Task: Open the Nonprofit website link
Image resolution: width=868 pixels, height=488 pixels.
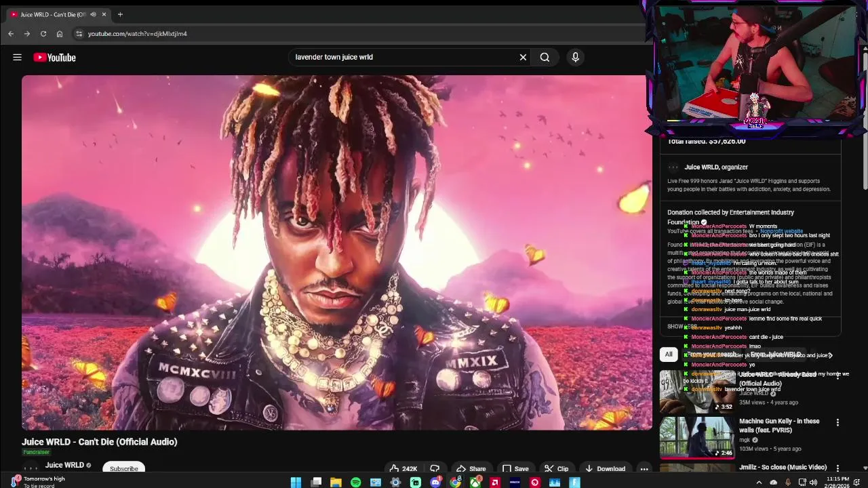Action: tap(781, 232)
